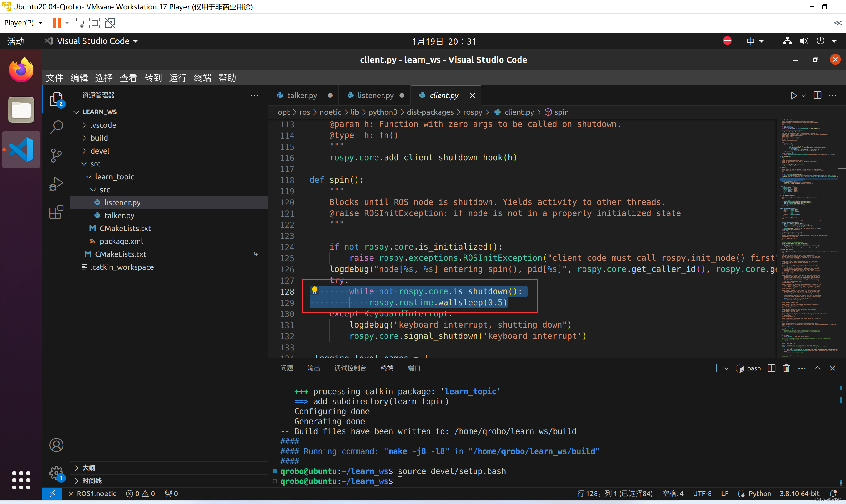Open the Manage gear icon
This screenshot has width=846, height=504.
pyautogui.click(x=56, y=473)
